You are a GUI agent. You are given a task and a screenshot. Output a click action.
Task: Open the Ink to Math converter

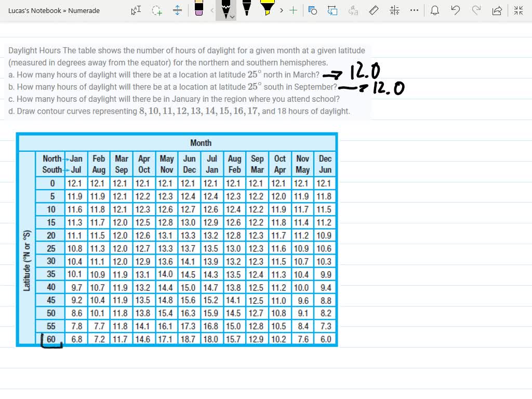[394, 10]
